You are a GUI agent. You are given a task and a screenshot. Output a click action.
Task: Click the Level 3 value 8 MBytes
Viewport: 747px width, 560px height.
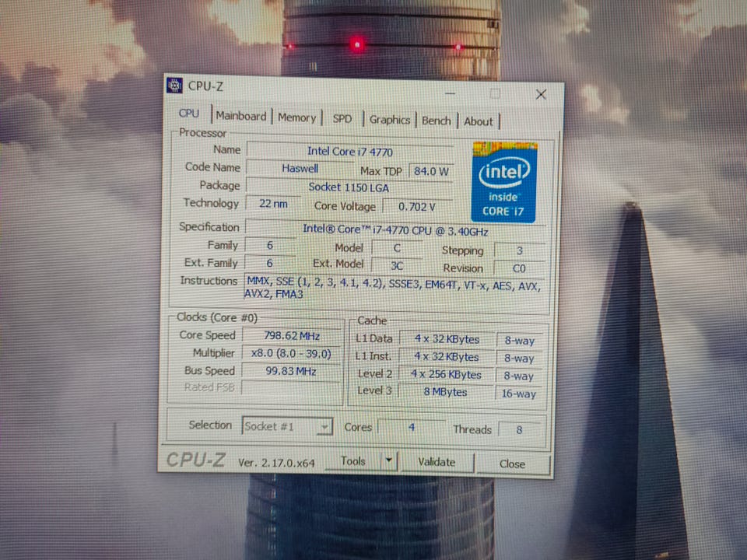[x=445, y=392]
